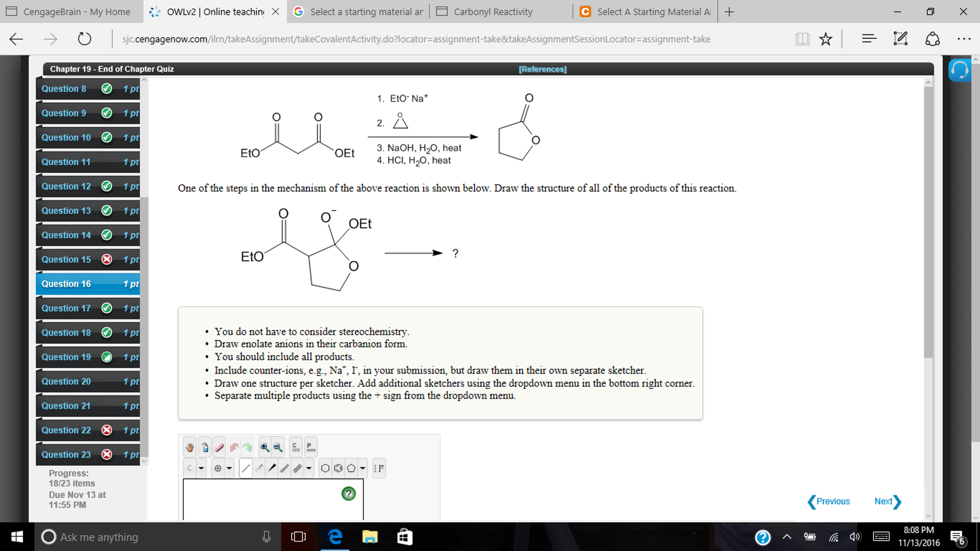Click the blue headset support icon

point(959,70)
